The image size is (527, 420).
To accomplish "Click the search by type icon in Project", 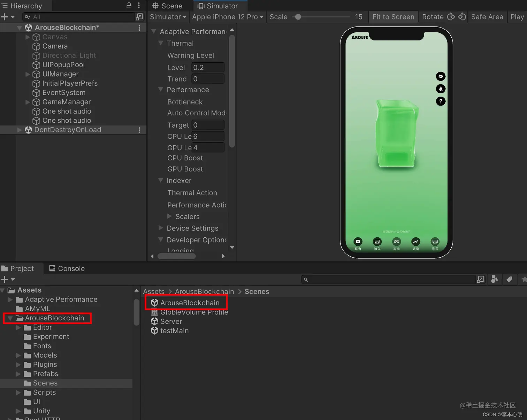I will pyautogui.click(x=494, y=279).
